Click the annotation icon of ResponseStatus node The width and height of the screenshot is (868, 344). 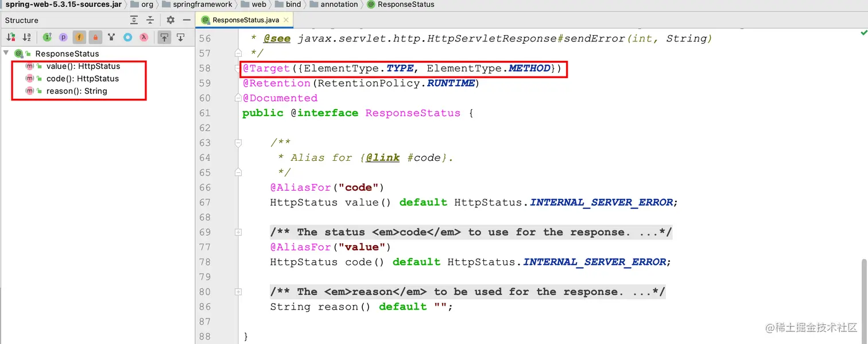coord(19,54)
